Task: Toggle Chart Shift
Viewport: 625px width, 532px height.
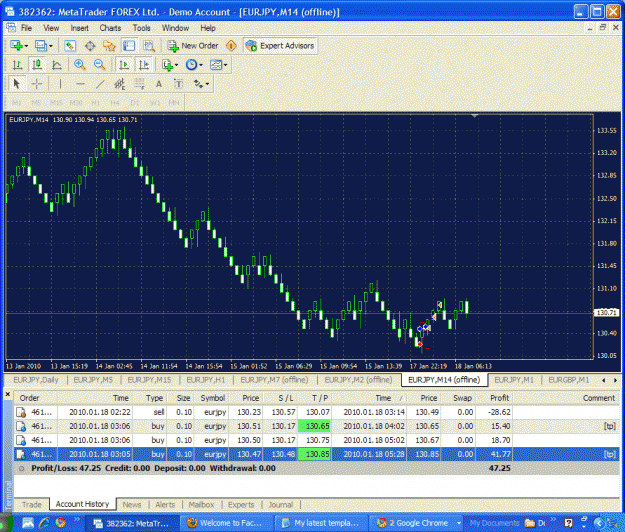Action: (144, 65)
